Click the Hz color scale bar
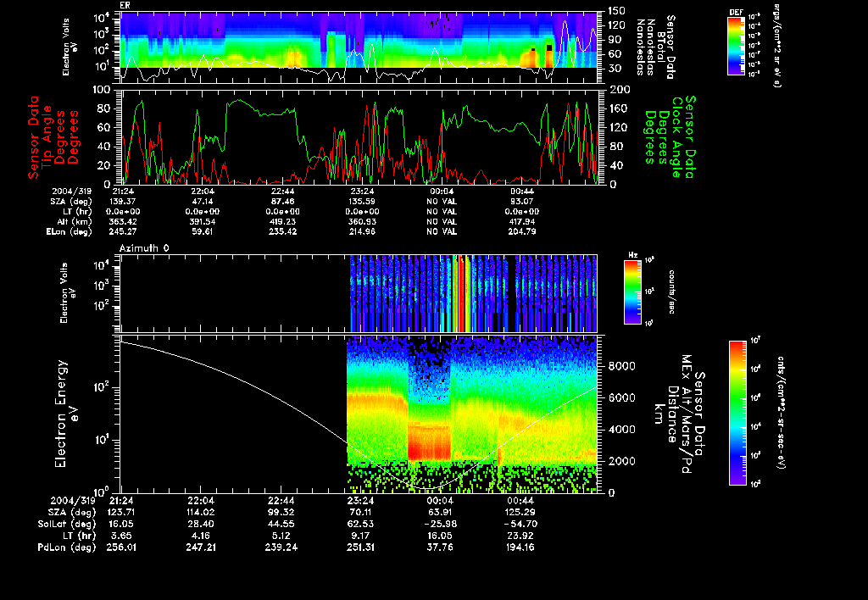Screen dimensions: 868x600 click(x=632, y=292)
